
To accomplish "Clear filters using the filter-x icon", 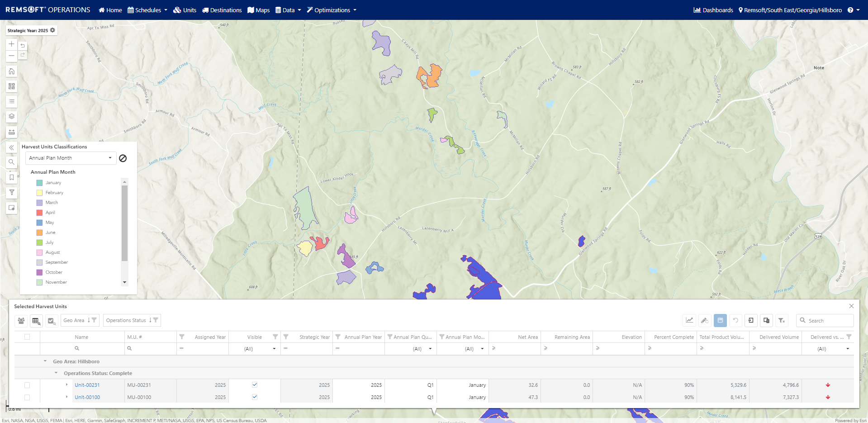I will 782,320.
